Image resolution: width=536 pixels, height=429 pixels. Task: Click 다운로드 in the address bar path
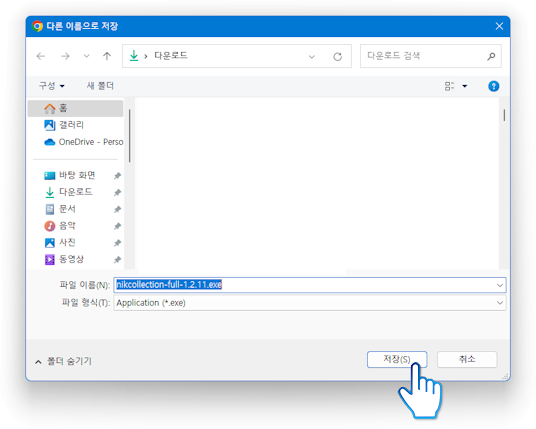171,56
